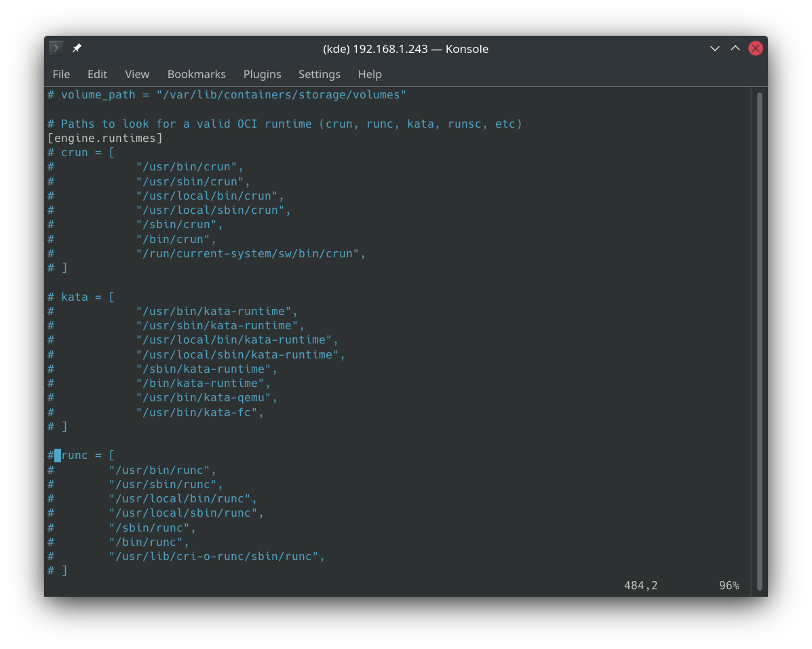
Task: Place cursor on the [engine.runtimes] line
Action: pyautogui.click(x=105, y=138)
